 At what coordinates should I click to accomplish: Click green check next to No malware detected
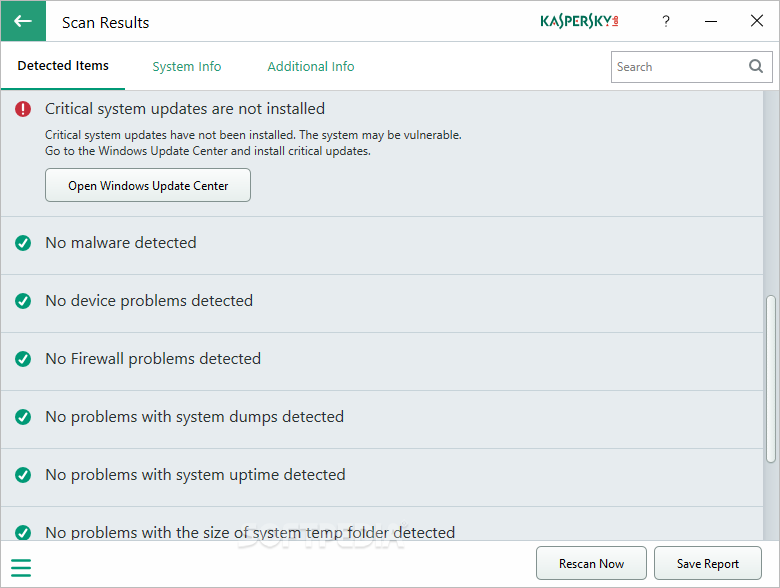pyautogui.click(x=23, y=243)
